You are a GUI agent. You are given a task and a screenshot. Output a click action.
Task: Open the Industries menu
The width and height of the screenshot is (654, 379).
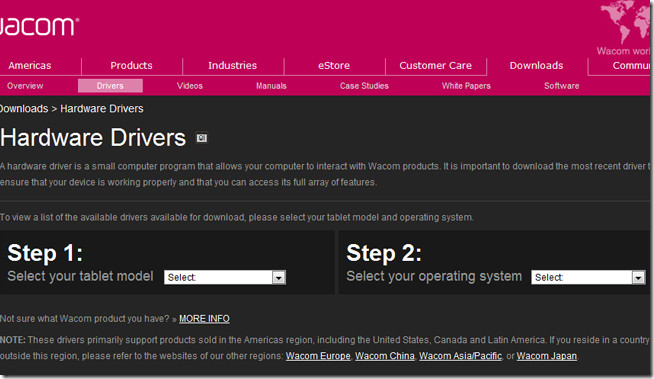tap(232, 65)
